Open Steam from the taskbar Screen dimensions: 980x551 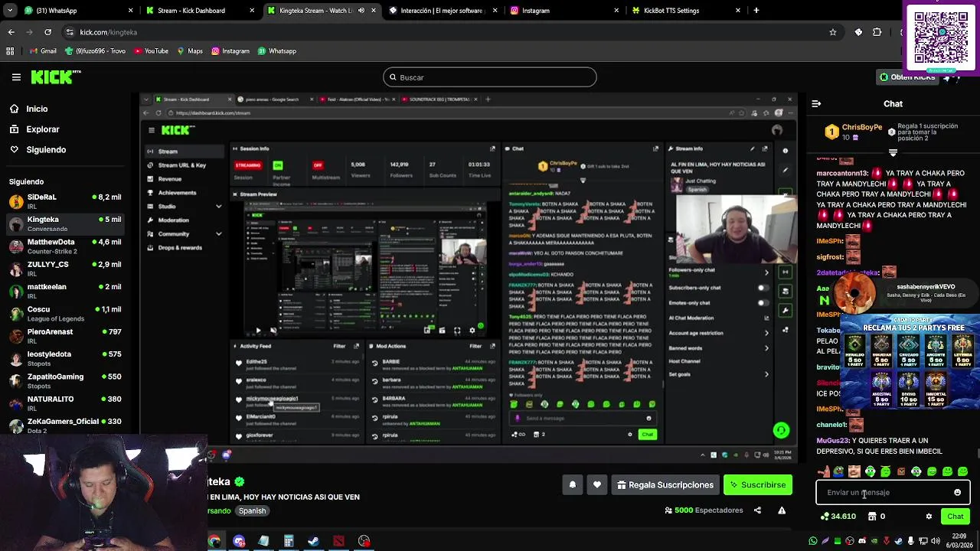(313, 541)
